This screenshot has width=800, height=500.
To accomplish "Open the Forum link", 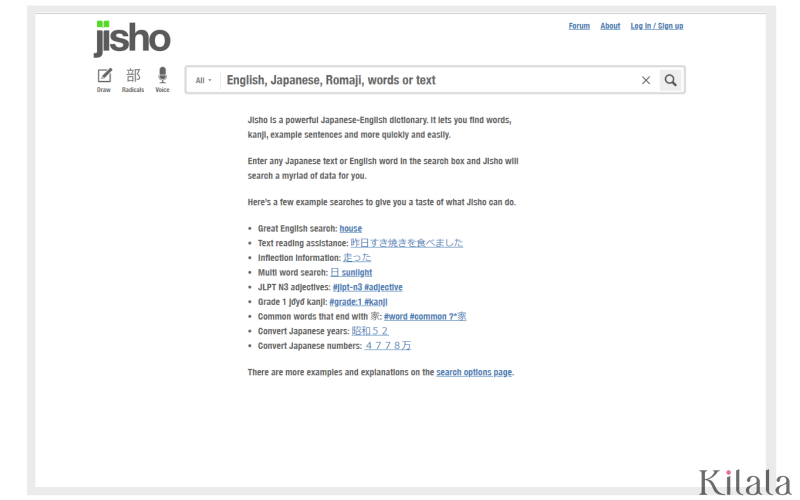I will (x=579, y=26).
